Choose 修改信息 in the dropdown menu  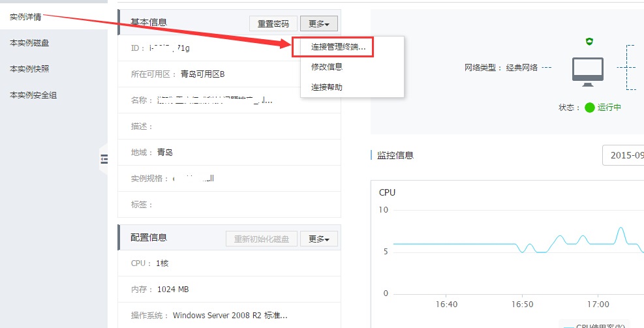coord(327,67)
